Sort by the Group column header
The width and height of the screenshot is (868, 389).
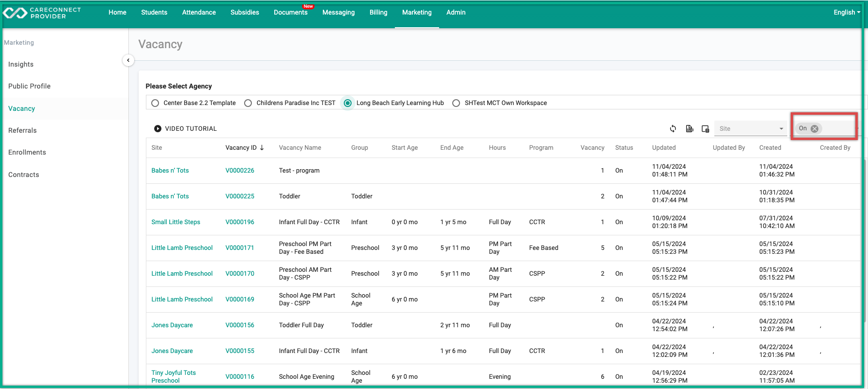(359, 148)
